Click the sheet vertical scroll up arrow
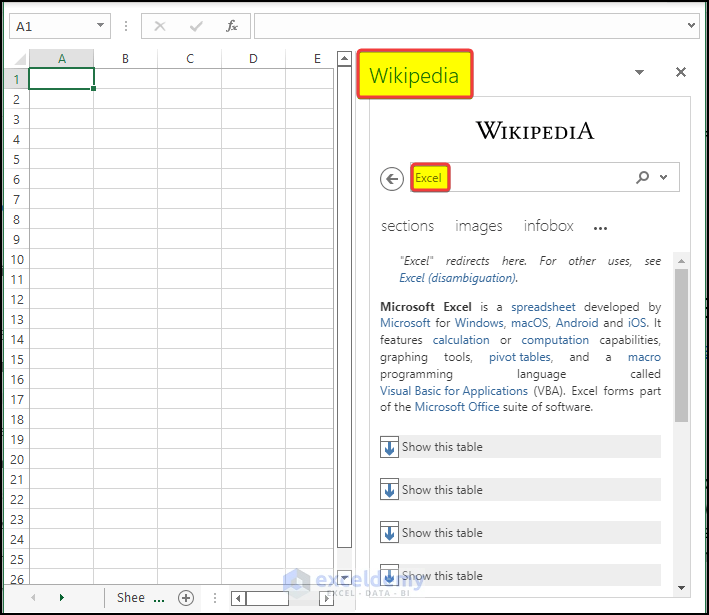 click(x=344, y=58)
